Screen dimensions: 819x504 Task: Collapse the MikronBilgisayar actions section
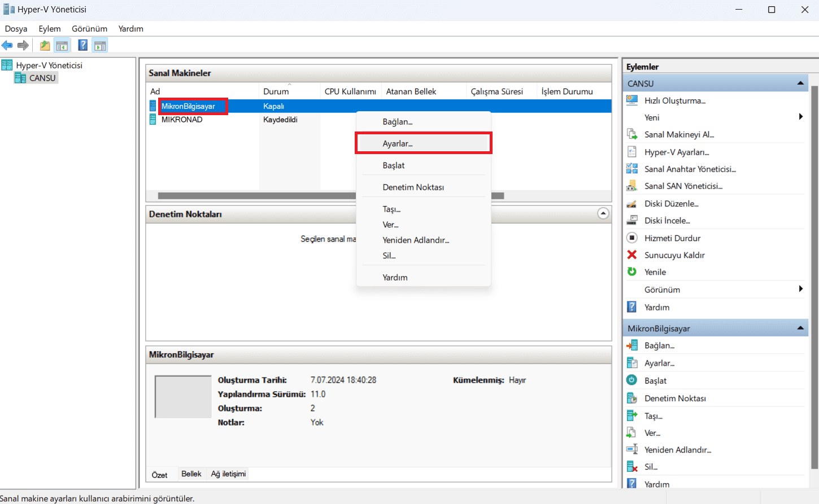coord(800,328)
